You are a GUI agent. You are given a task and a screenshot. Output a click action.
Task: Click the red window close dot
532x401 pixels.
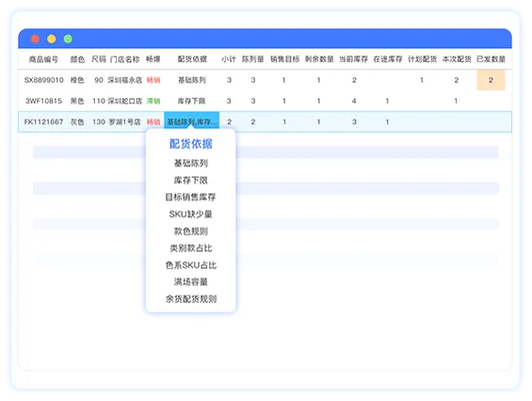tap(35, 39)
